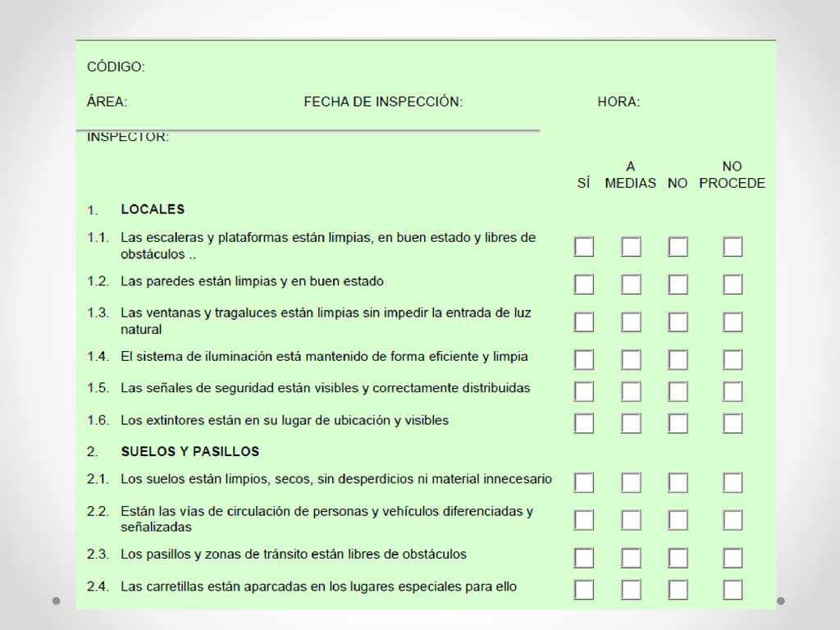This screenshot has height=630, width=840.
Task: Tick NO PROCEDE for 1.3 ventanas y tragaluces
Action: 733,322
